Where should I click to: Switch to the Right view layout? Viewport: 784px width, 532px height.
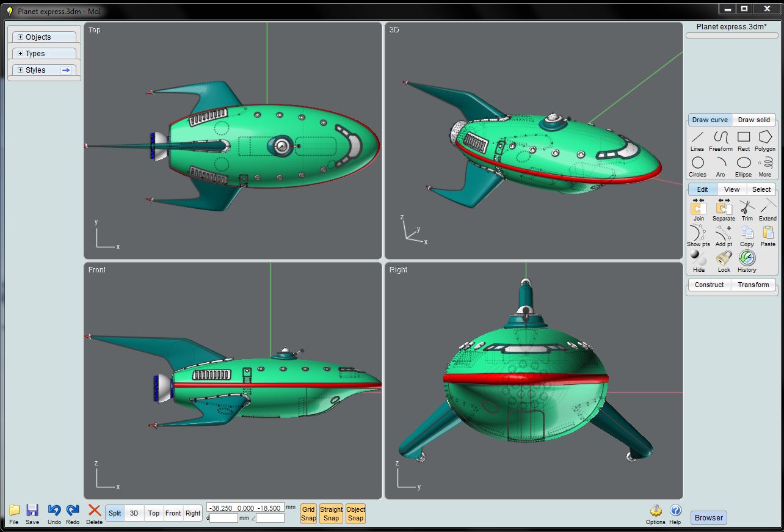(193, 513)
